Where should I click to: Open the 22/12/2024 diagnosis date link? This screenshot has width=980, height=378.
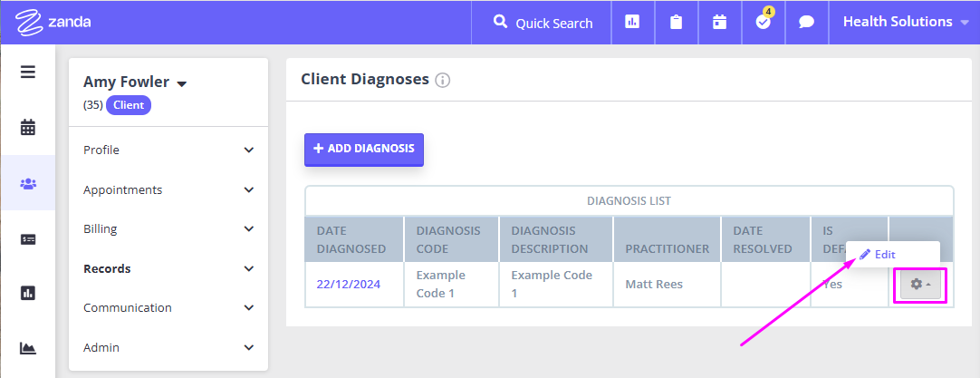[348, 284]
